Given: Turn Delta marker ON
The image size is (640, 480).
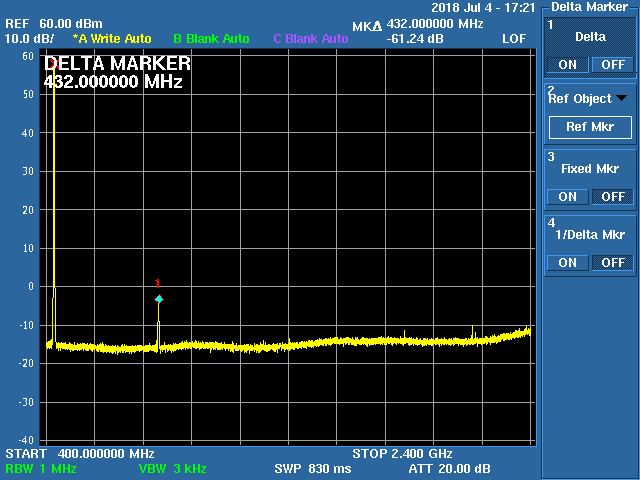Looking at the screenshot, I should pyautogui.click(x=567, y=65).
